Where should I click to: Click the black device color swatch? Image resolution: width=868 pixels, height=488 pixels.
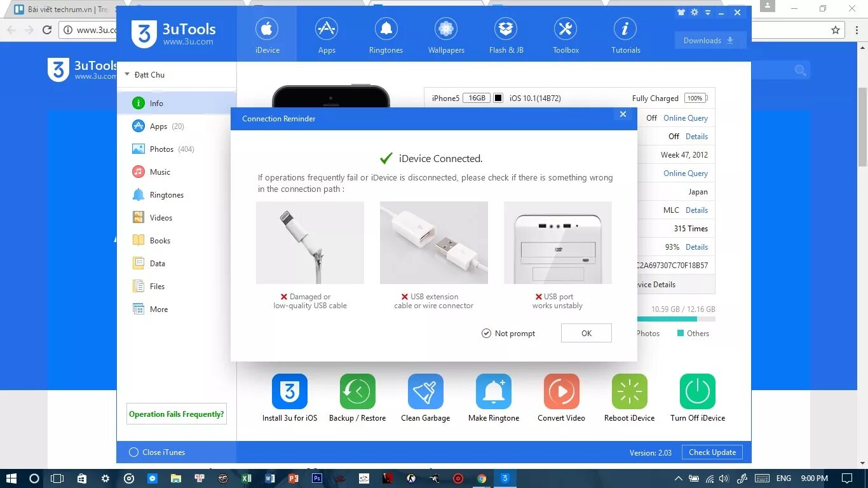(498, 98)
